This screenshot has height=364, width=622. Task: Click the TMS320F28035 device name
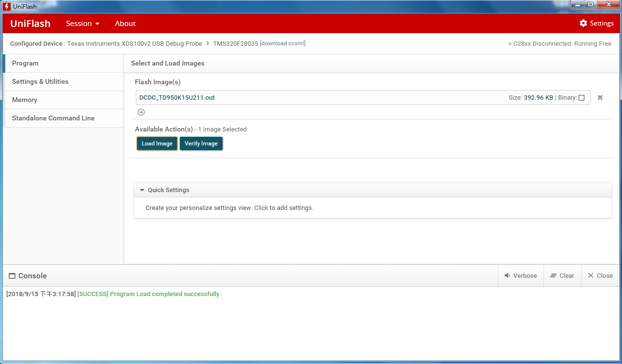click(x=236, y=43)
